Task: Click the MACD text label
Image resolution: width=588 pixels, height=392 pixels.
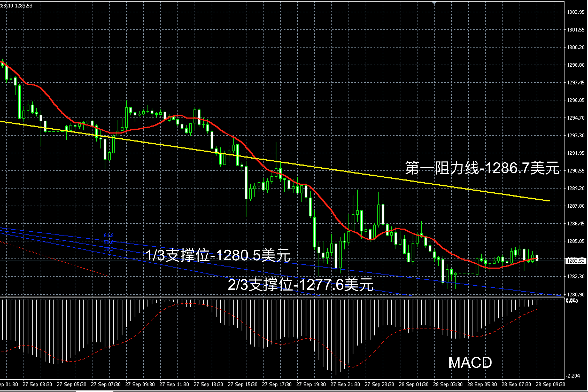Action: point(470,362)
